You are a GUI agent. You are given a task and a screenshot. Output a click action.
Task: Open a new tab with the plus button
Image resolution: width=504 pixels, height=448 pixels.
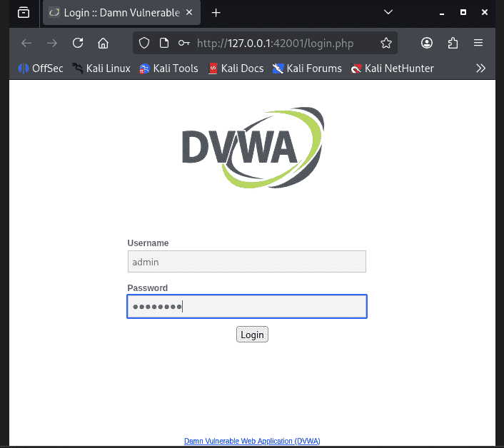click(216, 13)
